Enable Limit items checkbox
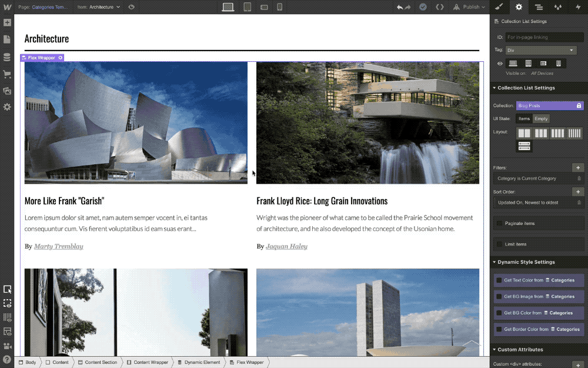 (x=499, y=244)
